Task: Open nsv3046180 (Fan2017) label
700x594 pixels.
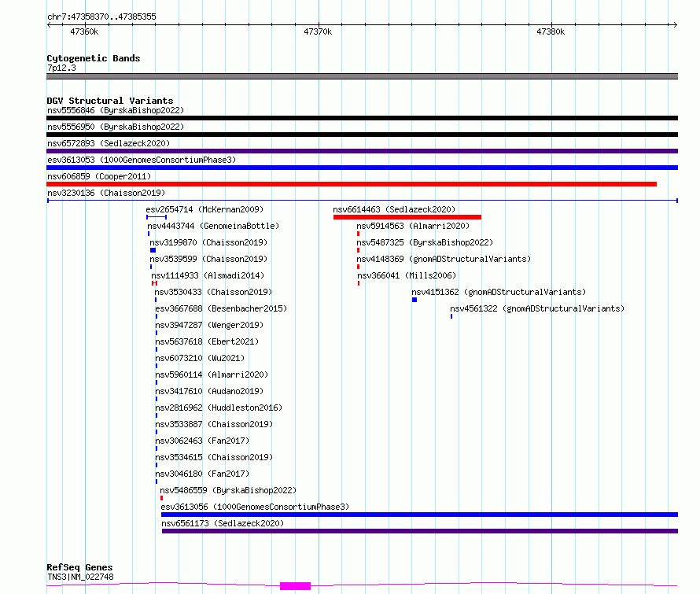Action: 202,474
